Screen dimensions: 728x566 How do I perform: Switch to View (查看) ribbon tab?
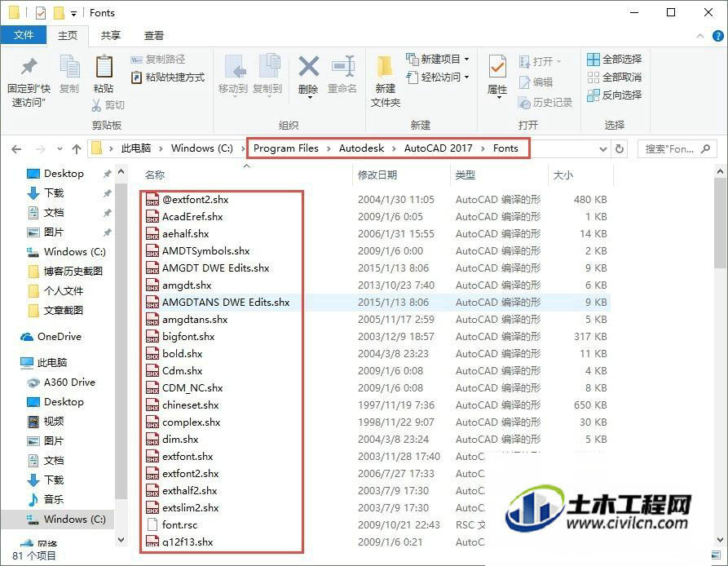pos(154,35)
